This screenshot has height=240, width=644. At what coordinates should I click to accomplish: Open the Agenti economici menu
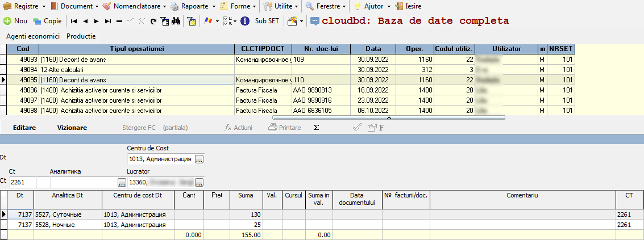[33, 36]
